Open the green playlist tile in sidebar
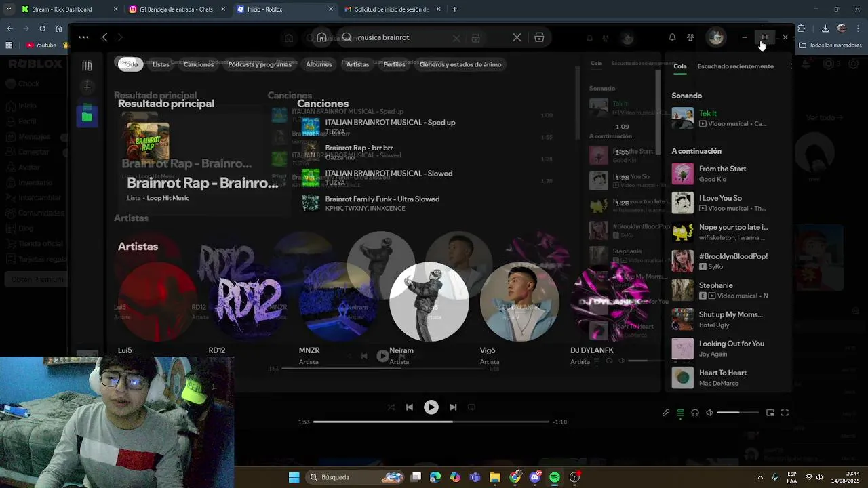 click(87, 117)
